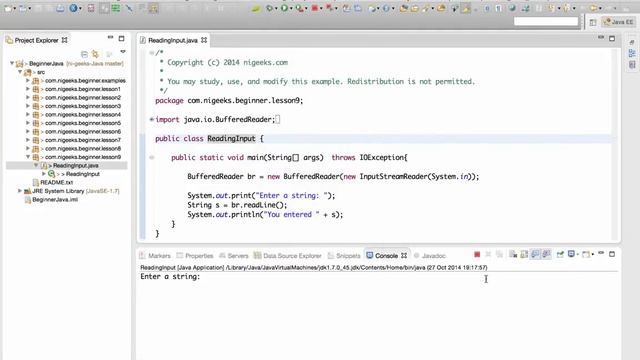Maximize the Project Explorer view
This screenshot has height=360, width=640.
point(121,38)
